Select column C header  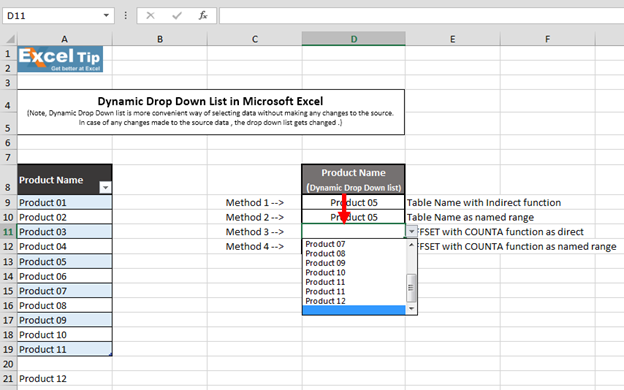tap(255, 39)
